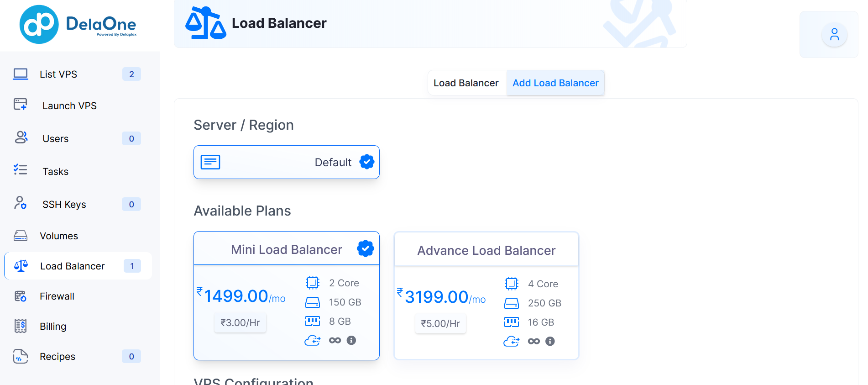This screenshot has height=385, width=868.
Task: Click the Tasks checklist icon
Action: 21,170
